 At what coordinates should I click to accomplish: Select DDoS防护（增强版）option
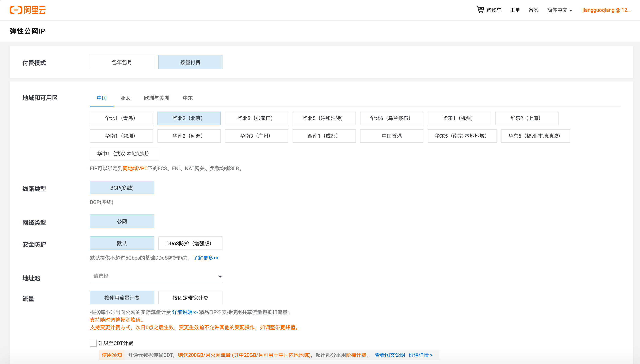coord(190,243)
